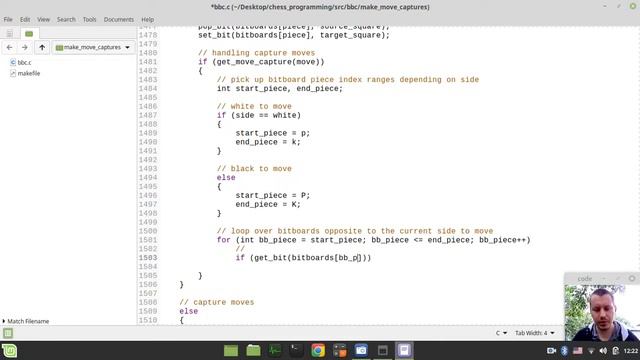Open the 12:22 clock calendar

pyautogui.click(x=631, y=351)
